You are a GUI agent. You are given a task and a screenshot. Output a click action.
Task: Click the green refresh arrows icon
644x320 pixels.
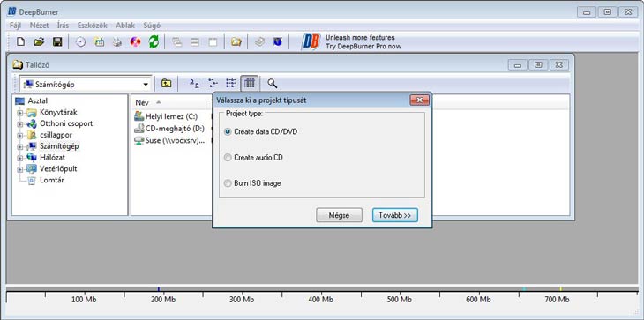pyautogui.click(x=154, y=41)
